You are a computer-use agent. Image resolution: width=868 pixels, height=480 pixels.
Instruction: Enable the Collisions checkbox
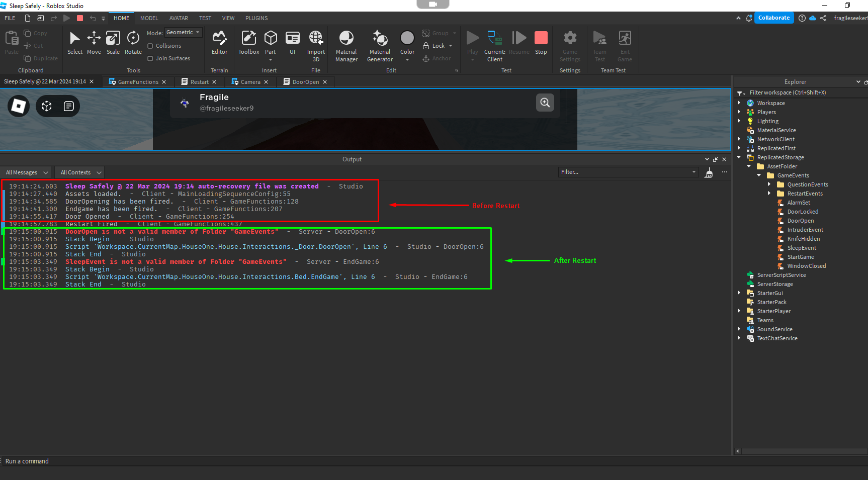click(x=149, y=46)
